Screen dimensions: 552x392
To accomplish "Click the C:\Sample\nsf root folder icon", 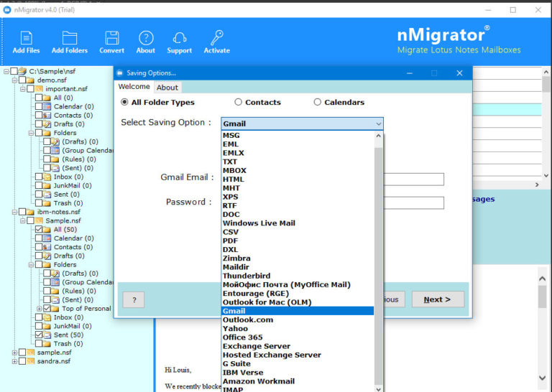I will click(x=22, y=71).
